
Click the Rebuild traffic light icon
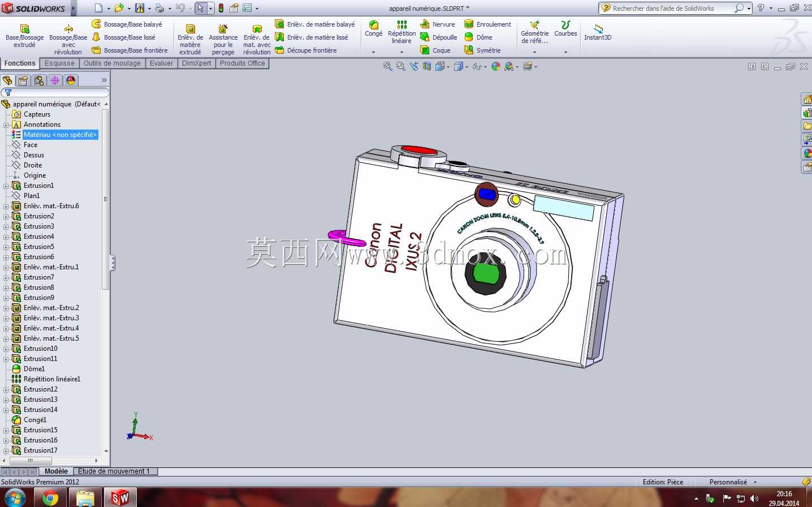(221, 8)
